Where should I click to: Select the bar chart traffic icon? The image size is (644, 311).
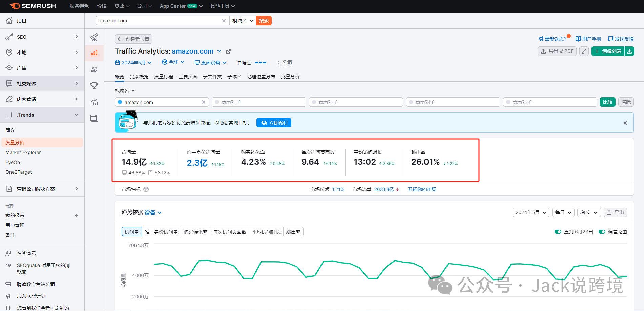pyautogui.click(x=94, y=53)
